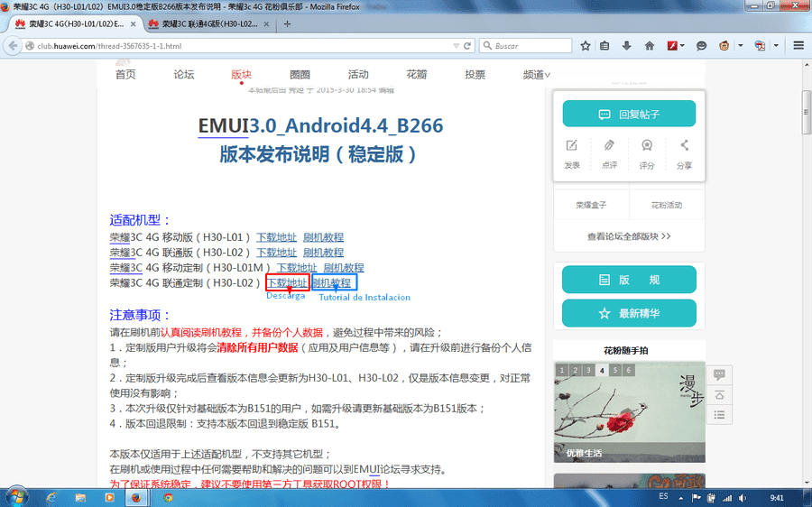
Task: Open 论坛 in the site navigation
Action: tap(184, 75)
